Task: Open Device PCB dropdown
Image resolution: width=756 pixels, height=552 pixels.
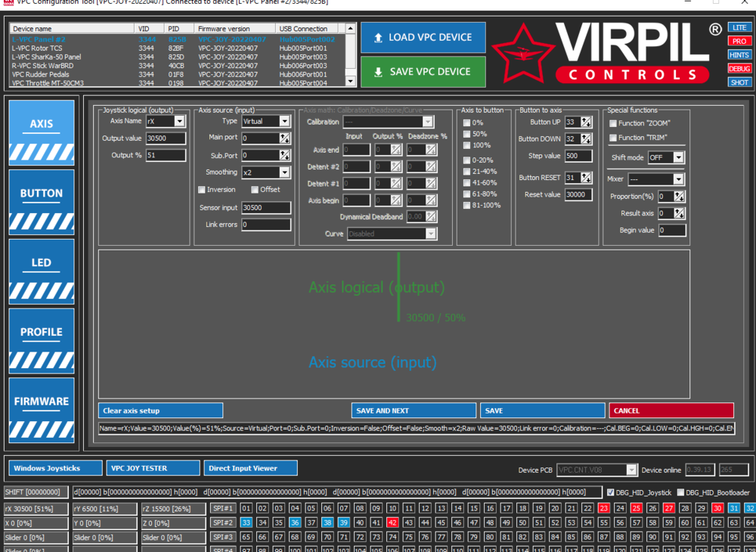Action: [x=631, y=470]
